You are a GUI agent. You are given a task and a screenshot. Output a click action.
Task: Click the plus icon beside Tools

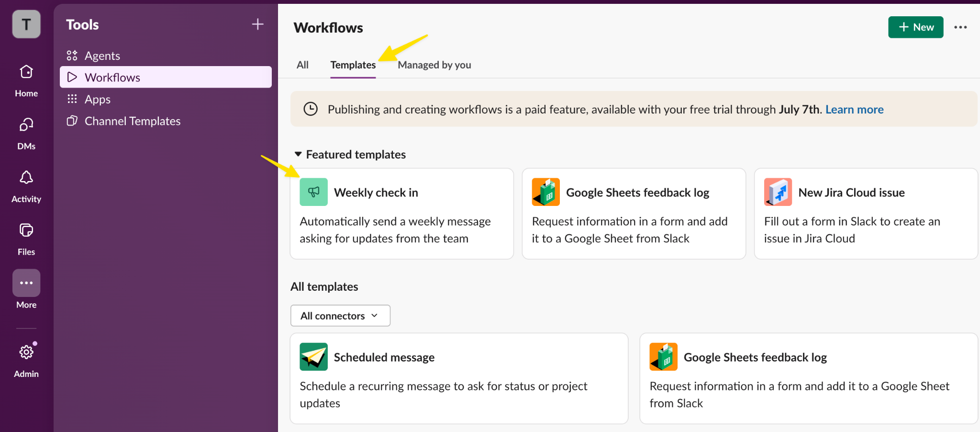tap(258, 24)
